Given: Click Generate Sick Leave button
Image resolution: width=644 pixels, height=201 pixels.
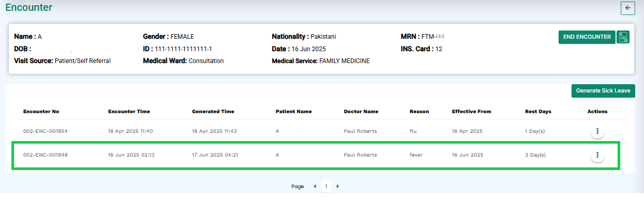Looking at the screenshot, I should 603,91.
